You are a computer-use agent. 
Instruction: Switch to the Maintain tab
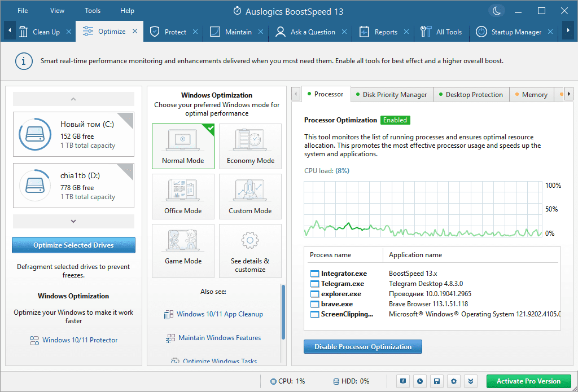click(x=231, y=32)
